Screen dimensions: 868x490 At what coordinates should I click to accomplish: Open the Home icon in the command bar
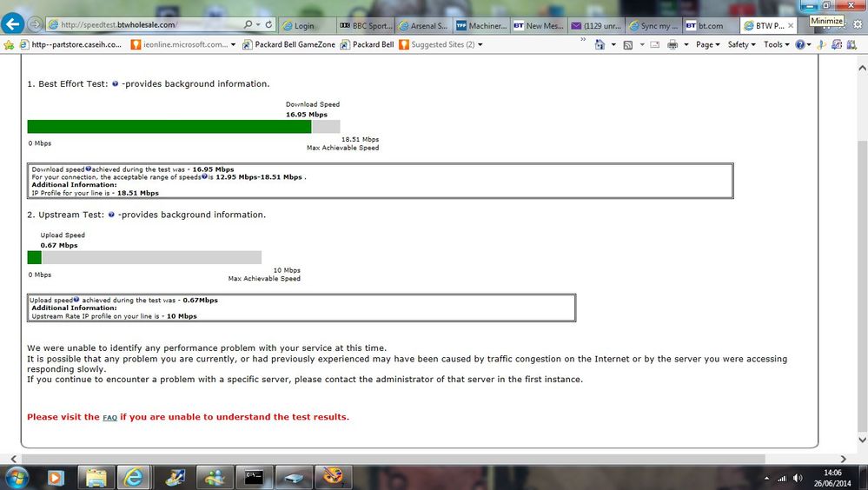600,44
